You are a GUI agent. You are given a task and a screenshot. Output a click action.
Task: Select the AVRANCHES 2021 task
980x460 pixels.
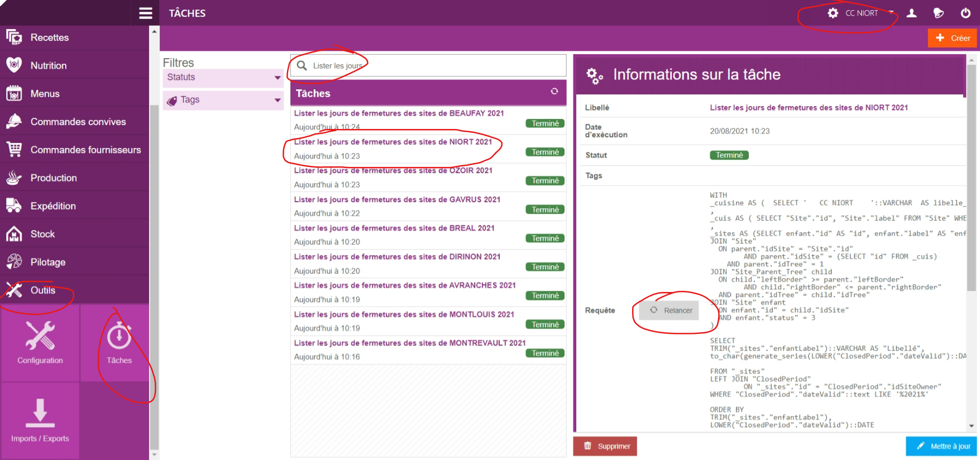[428, 293]
